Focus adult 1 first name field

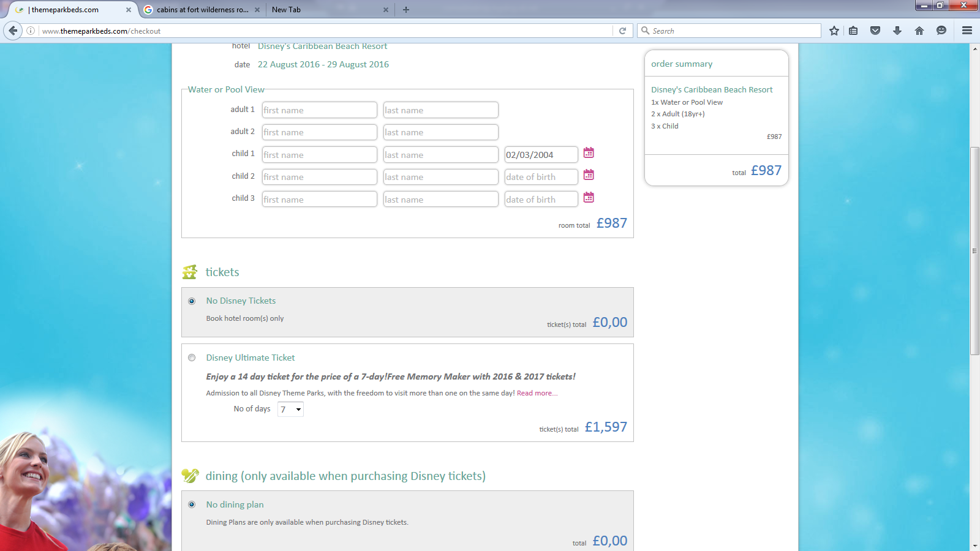click(x=319, y=110)
